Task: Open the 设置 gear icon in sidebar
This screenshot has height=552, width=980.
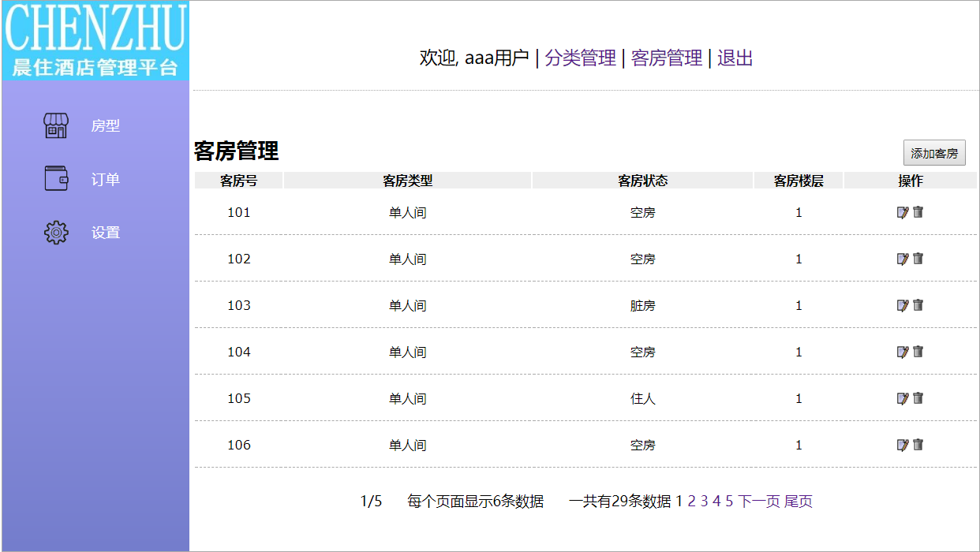Action: [56, 233]
